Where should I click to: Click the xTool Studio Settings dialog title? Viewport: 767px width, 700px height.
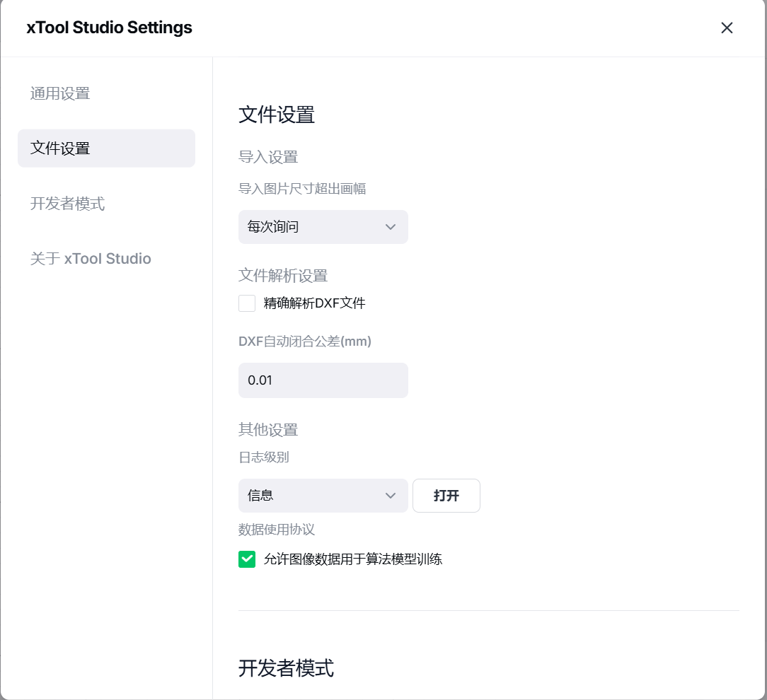109,28
